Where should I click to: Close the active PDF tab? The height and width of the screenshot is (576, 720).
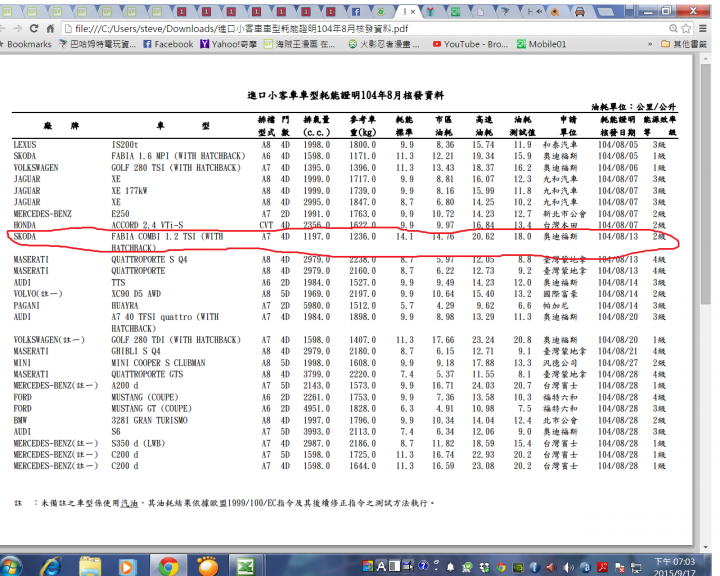[413, 12]
